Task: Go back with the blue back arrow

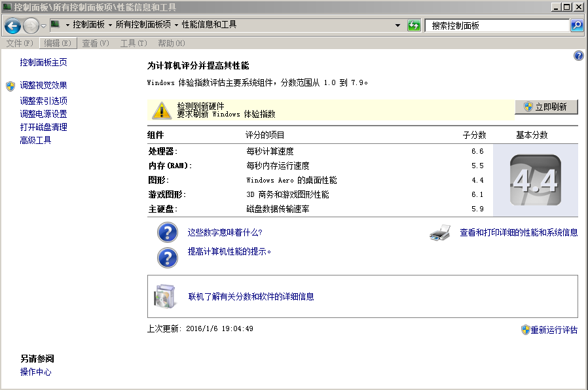Action: pyautogui.click(x=12, y=26)
